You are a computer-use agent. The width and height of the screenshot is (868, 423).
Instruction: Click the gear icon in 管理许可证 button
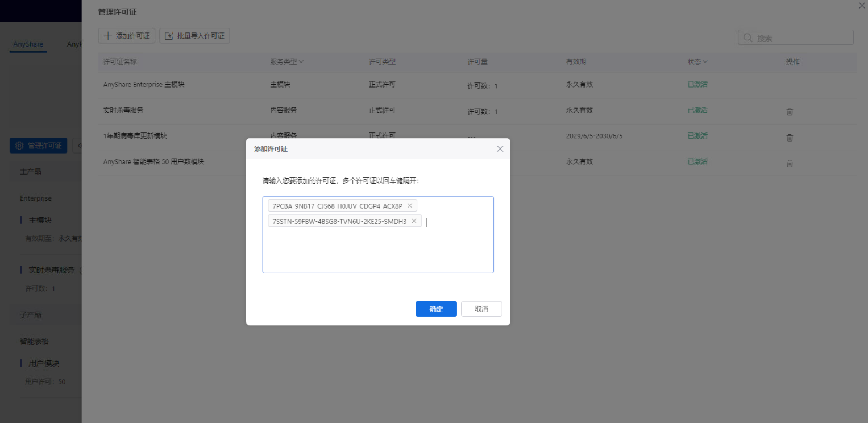pos(19,146)
